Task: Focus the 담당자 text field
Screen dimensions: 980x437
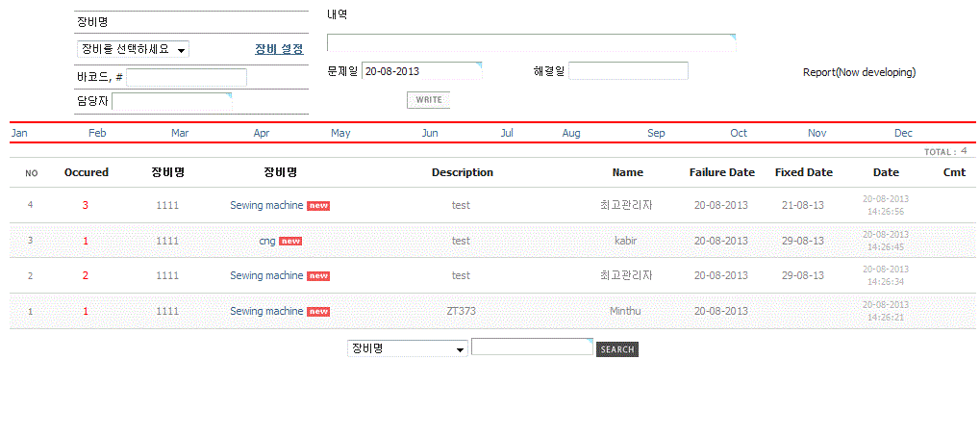Action: coord(171,101)
